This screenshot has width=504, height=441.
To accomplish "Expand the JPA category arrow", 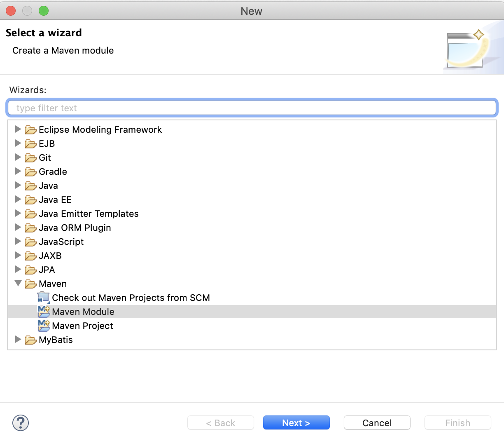I will (18, 270).
